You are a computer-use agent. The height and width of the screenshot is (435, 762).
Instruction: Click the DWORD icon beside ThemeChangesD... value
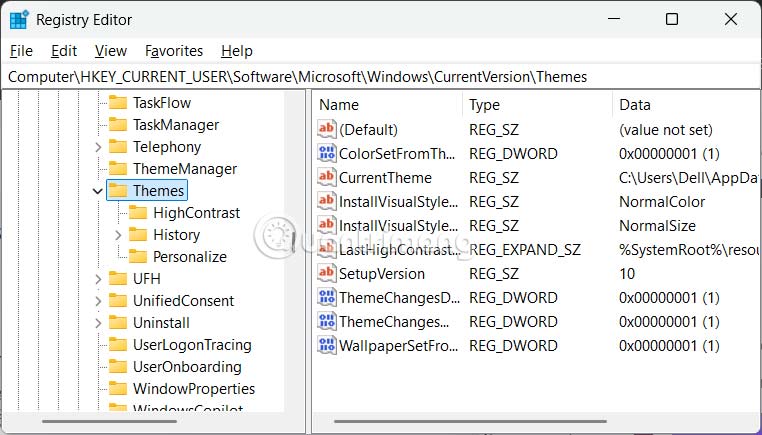point(327,297)
